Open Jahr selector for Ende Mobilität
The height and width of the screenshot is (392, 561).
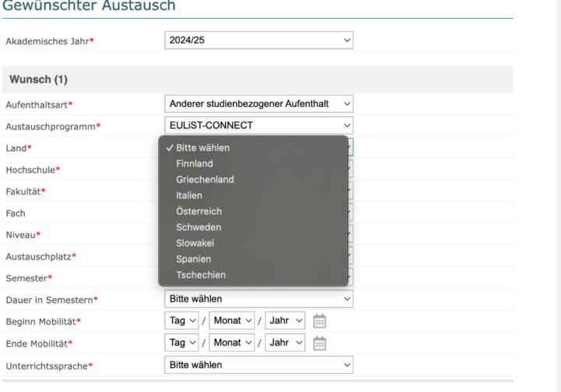pyautogui.click(x=283, y=343)
